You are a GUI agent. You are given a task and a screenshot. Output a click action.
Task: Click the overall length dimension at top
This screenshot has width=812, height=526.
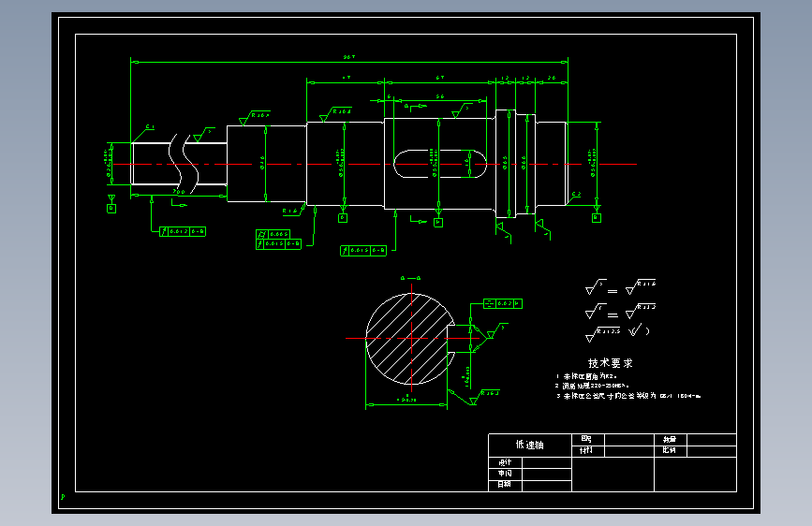(349, 57)
